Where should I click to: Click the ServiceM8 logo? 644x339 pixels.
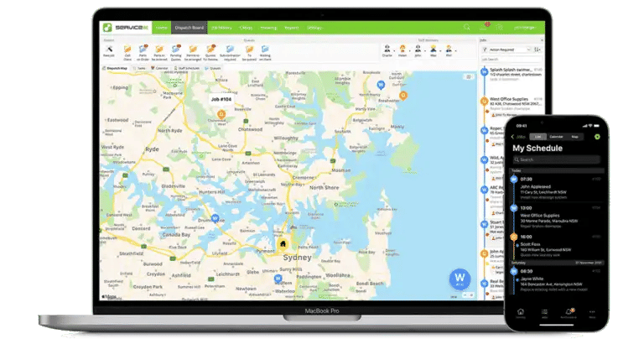(x=126, y=28)
